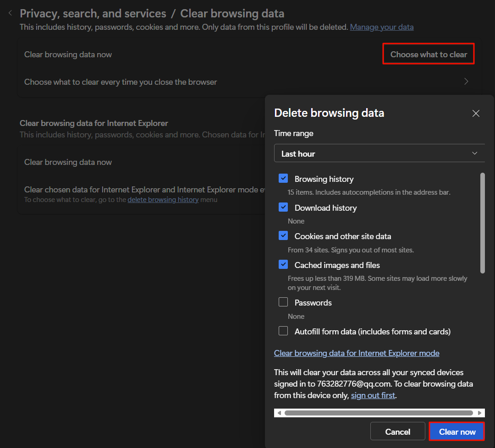Toggle Cookies and other site data checkbox
The image size is (495, 448).
coord(283,236)
